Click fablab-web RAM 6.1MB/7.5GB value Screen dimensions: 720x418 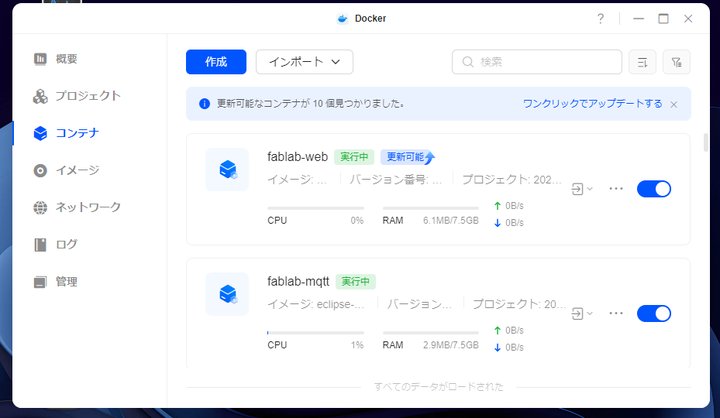pyautogui.click(x=451, y=221)
